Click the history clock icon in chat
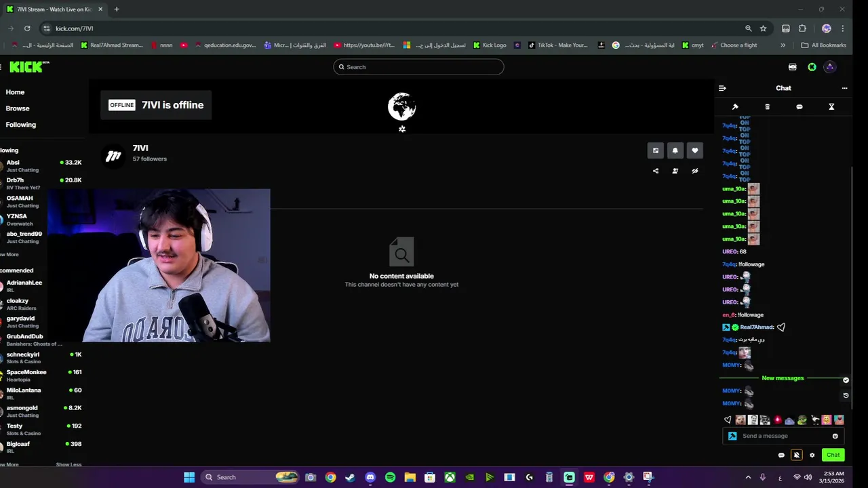This screenshot has height=488, width=868. tap(846, 395)
